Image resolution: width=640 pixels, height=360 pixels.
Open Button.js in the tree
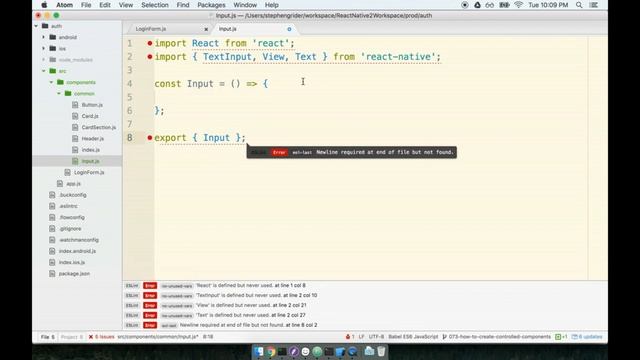coord(92,105)
